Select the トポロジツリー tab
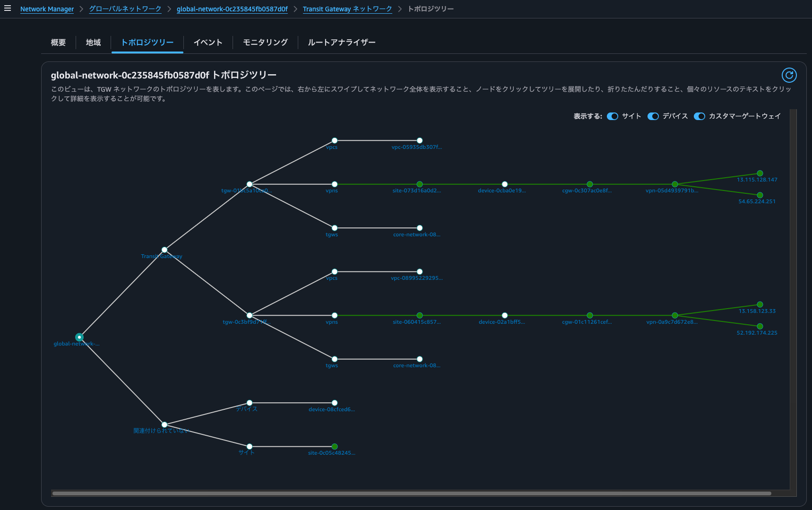This screenshot has width=812, height=510. click(147, 43)
